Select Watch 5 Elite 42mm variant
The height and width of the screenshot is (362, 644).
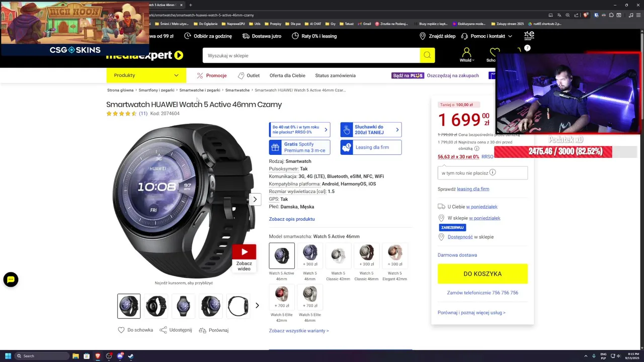click(282, 304)
